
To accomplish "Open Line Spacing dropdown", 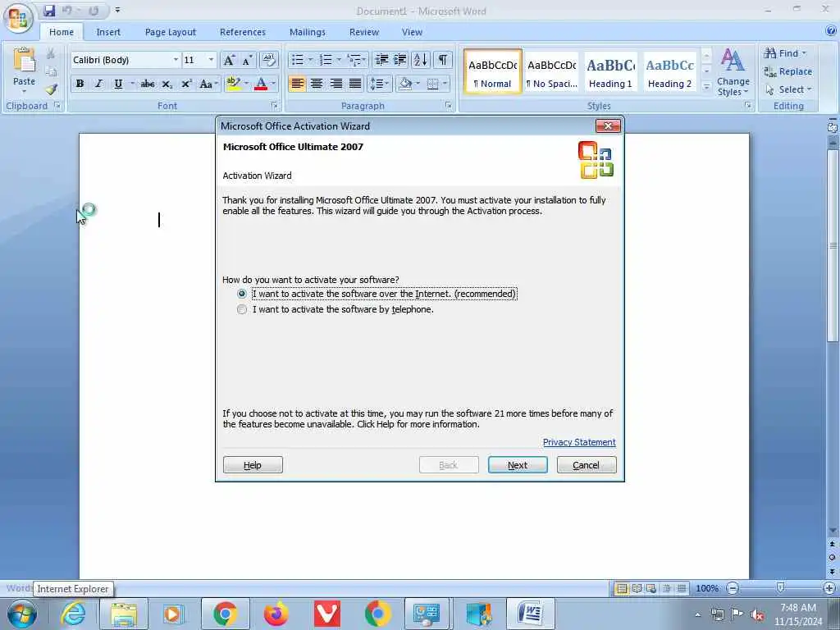I will (379, 84).
